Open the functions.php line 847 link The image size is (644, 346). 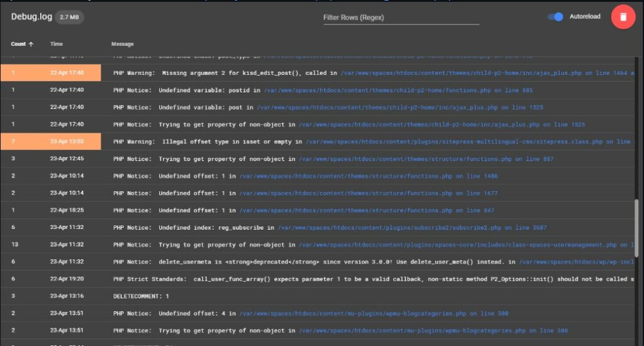[367, 210]
